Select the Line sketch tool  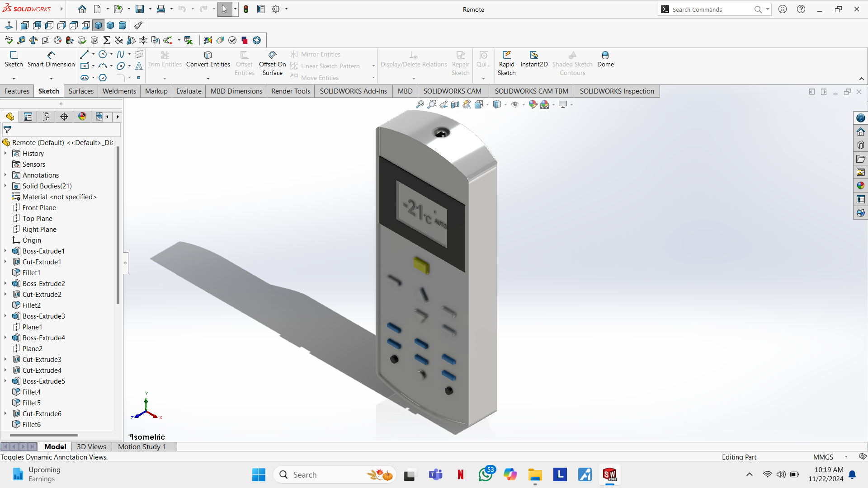pyautogui.click(x=84, y=54)
